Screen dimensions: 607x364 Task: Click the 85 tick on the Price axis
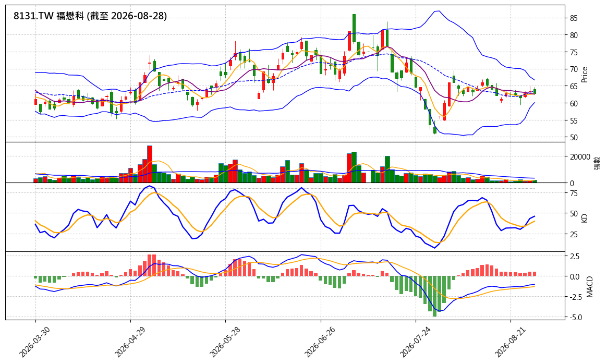pyautogui.click(x=574, y=18)
